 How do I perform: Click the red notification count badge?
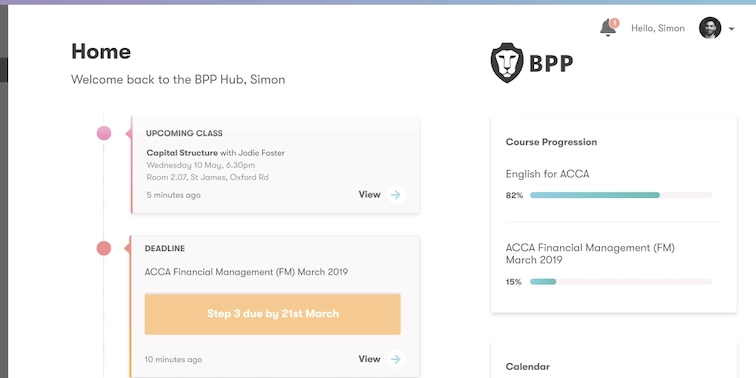pyautogui.click(x=614, y=23)
